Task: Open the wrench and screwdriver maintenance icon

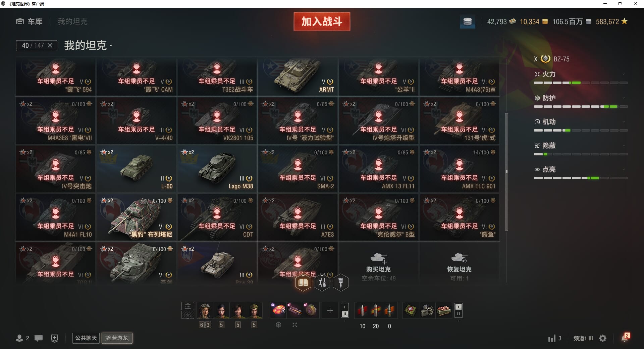Action: (x=322, y=283)
